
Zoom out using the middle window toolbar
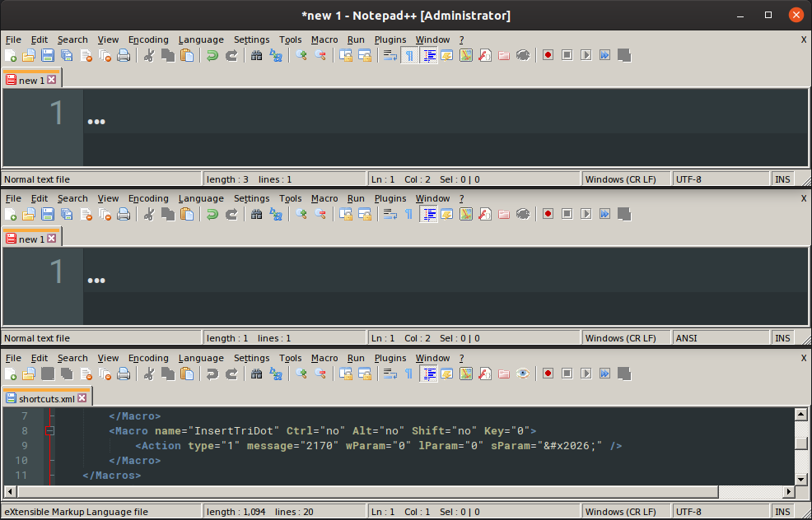320,214
